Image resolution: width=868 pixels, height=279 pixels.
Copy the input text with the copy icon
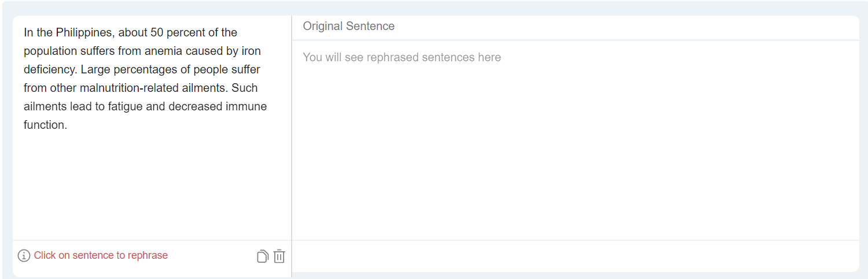point(262,256)
